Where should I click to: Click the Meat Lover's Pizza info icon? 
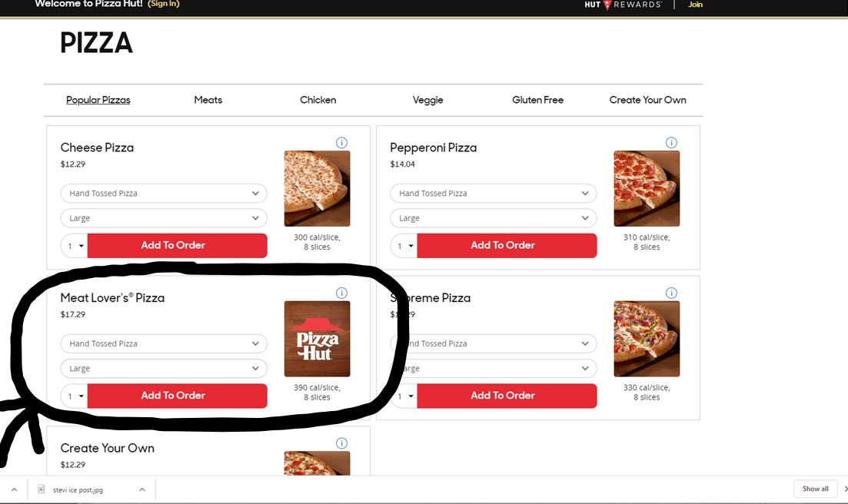342,293
